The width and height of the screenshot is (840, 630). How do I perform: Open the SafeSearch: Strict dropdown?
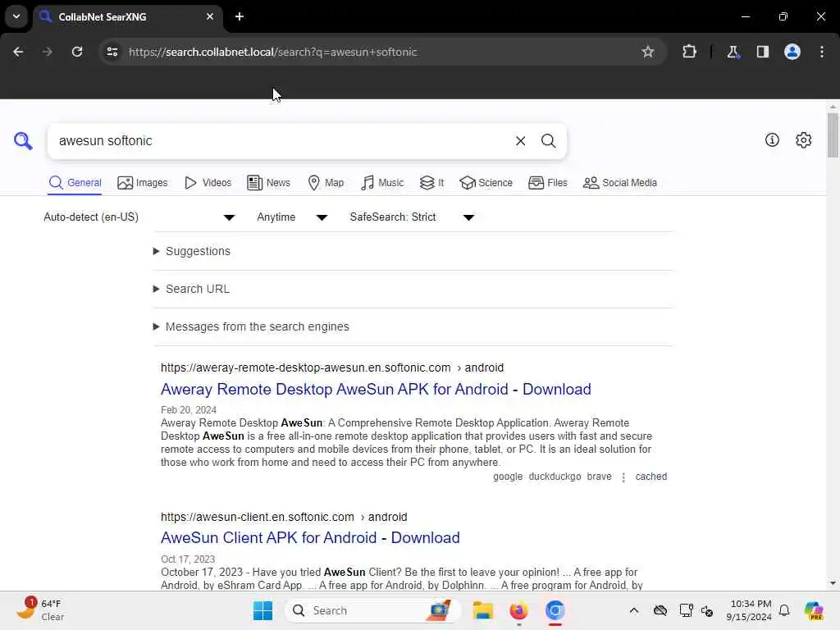tap(412, 217)
